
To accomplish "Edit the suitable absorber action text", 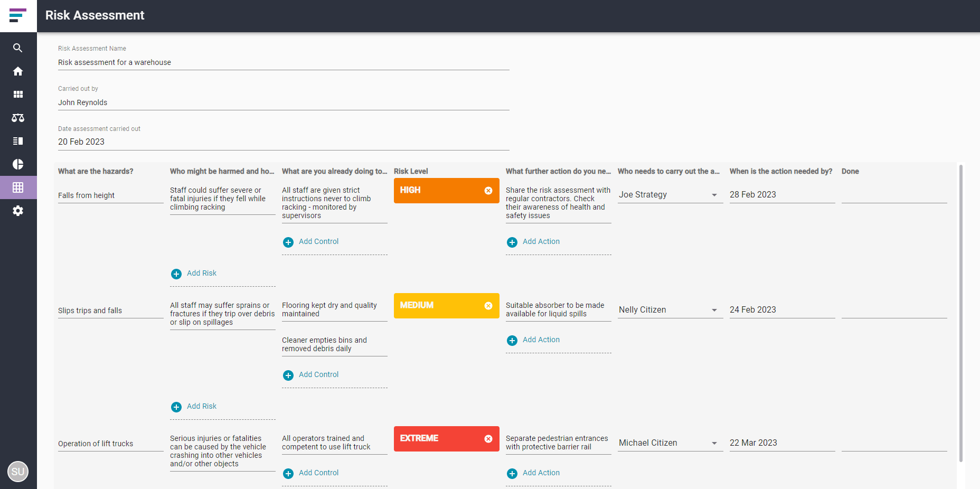I will (559, 310).
